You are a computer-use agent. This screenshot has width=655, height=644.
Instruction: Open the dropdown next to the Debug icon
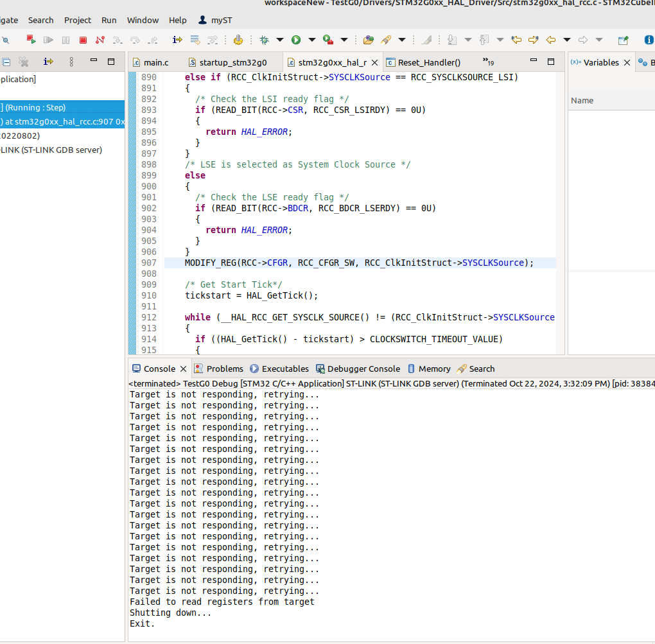tap(279, 40)
